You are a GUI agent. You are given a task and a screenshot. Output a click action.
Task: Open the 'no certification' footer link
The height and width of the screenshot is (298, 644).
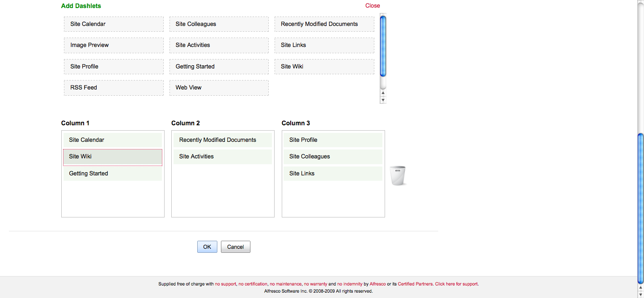point(253,284)
